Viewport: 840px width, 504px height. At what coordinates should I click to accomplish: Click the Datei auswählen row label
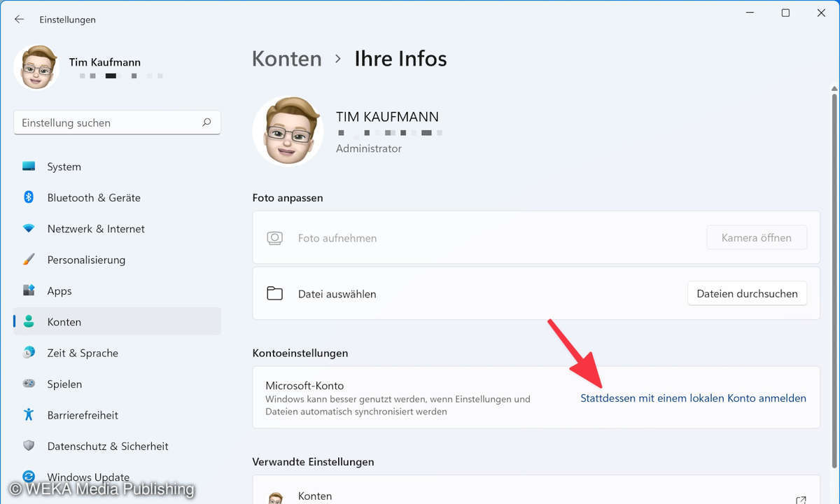pos(337,294)
